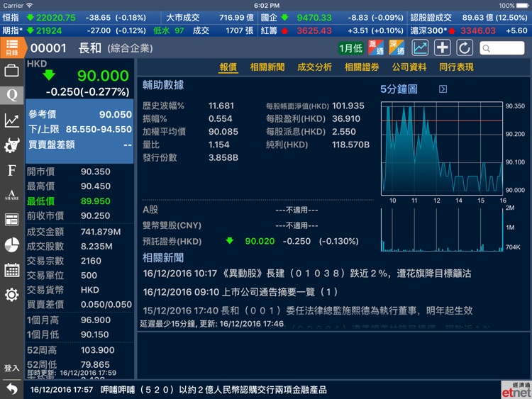
Task: Tap the 5-minute price chart
Action: (442, 149)
